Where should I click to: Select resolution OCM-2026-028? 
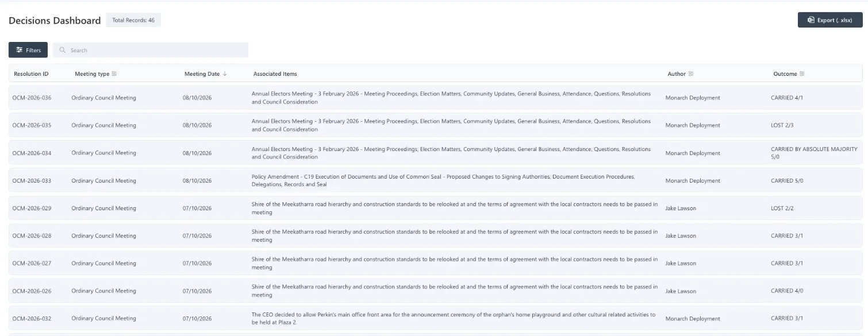click(32, 235)
